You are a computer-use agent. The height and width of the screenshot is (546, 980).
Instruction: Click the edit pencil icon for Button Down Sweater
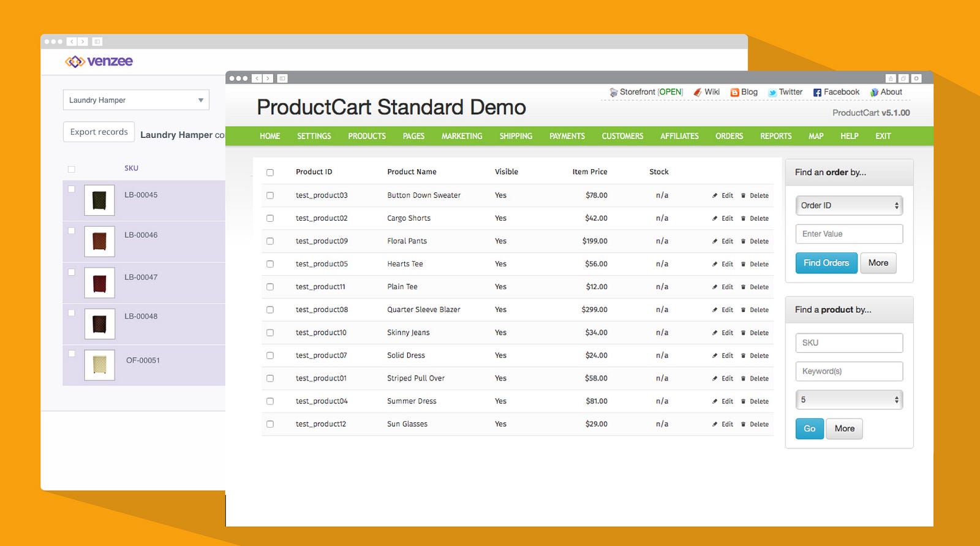pyautogui.click(x=715, y=195)
